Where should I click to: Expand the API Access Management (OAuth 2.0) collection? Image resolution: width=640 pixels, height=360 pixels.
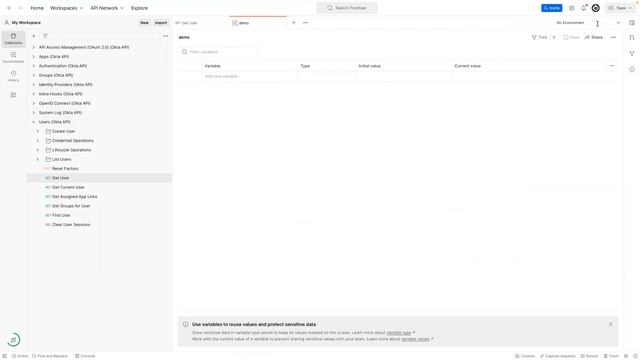click(x=34, y=47)
